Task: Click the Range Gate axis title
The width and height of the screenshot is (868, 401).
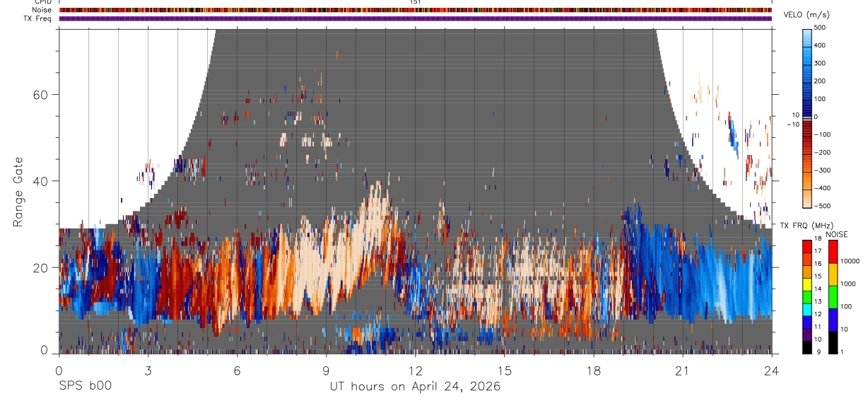Action: 18,192
